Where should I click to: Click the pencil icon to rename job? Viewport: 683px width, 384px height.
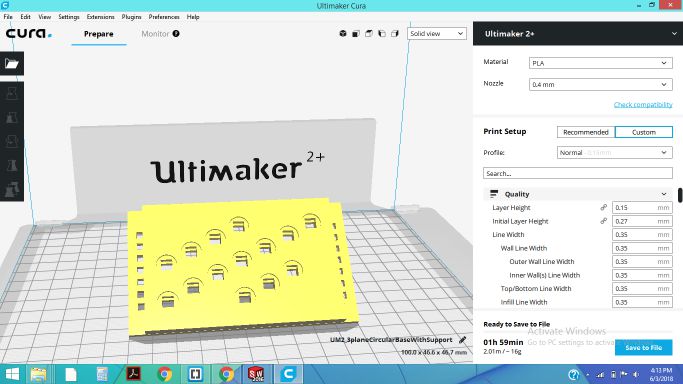(463, 340)
